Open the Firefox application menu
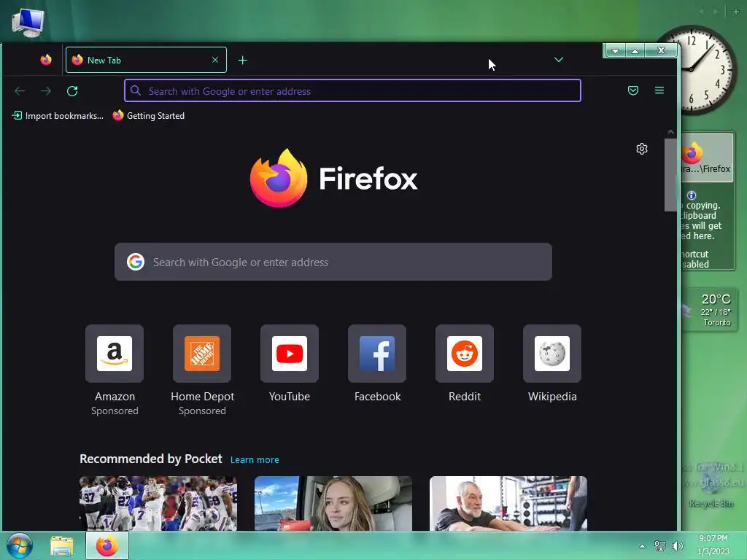Image resolution: width=747 pixels, height=560 pixels. pyautogui.click(x=659, y=90)
